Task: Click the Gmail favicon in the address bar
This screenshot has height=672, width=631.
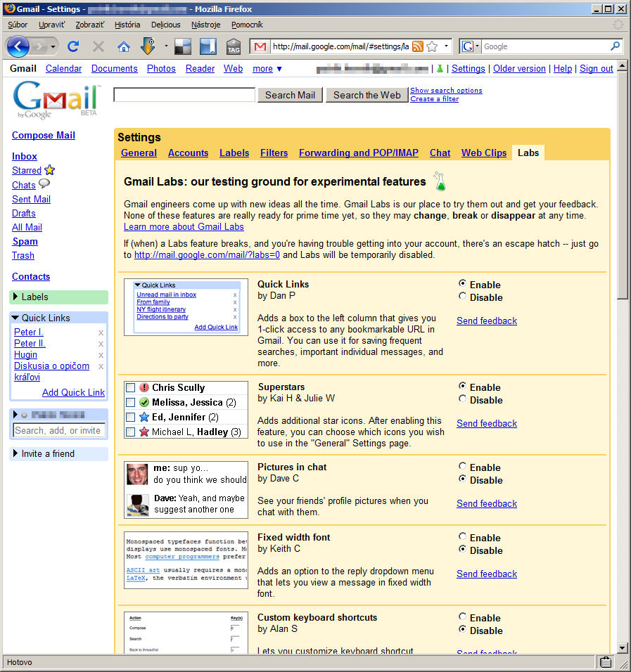Action: click(260, 46)
